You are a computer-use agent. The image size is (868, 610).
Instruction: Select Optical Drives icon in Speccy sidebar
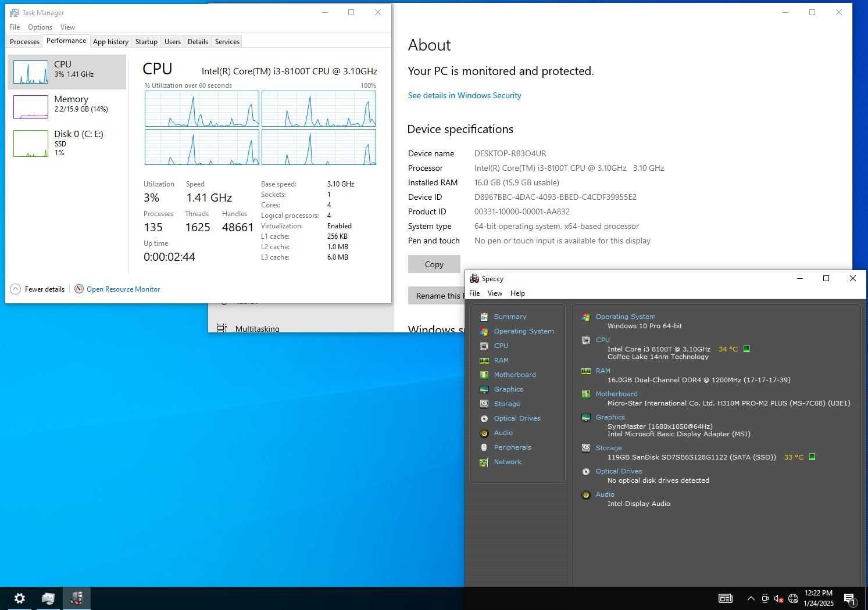484,418
